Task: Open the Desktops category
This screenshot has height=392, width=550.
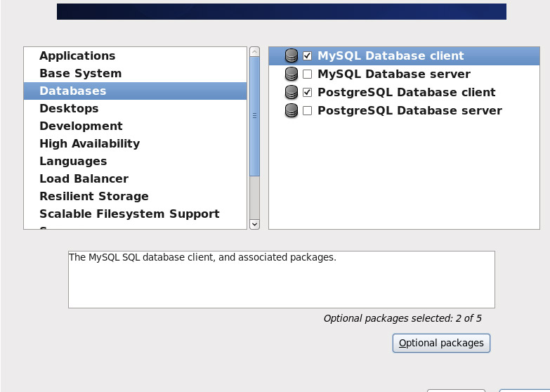Action: (x=136, y=108)
